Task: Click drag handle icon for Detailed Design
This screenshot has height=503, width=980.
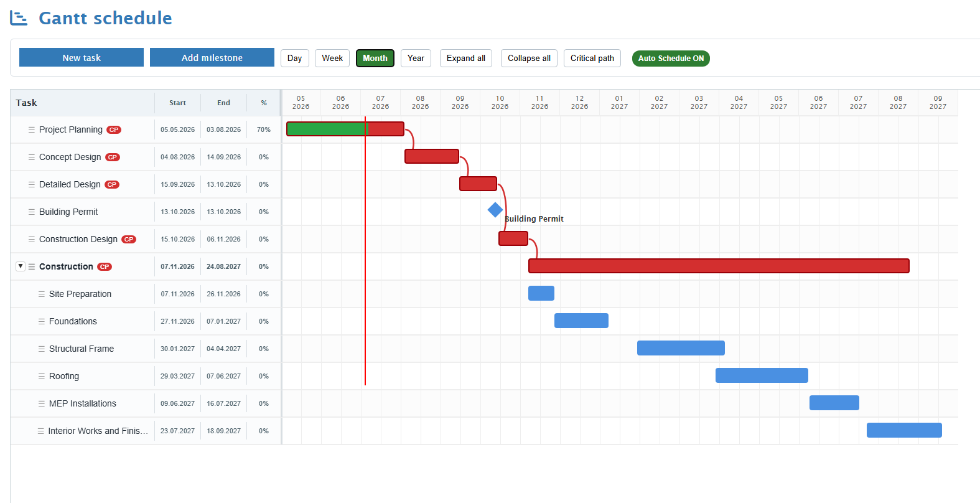Action: (32, 184)
